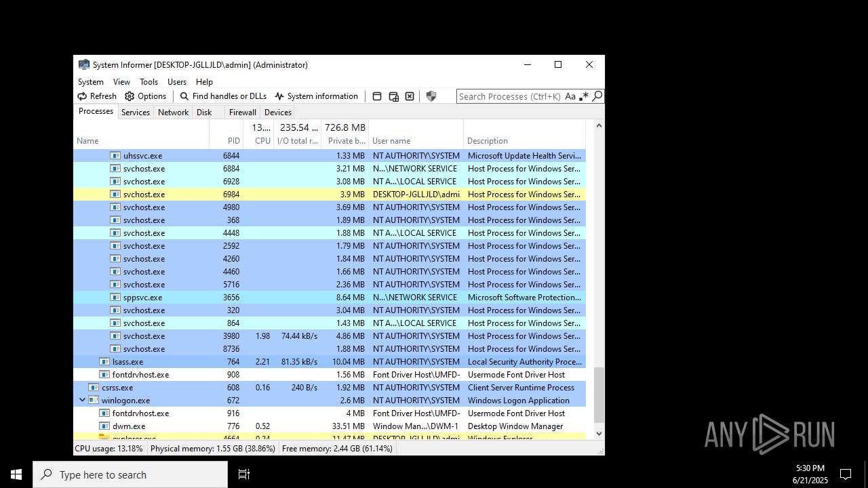The image size is (868, 488).
Task: Click the taskbar search box
Action: [130, 474]
